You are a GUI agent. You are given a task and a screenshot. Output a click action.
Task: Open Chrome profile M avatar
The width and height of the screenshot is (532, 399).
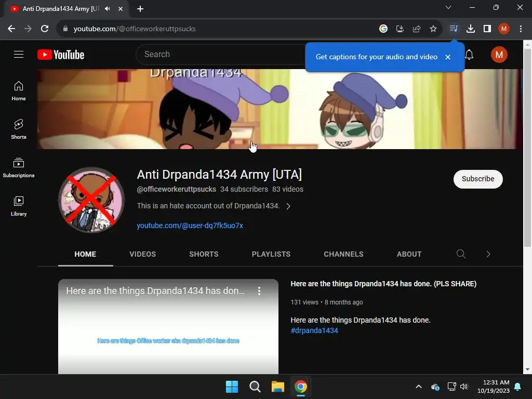click(504, 29)
